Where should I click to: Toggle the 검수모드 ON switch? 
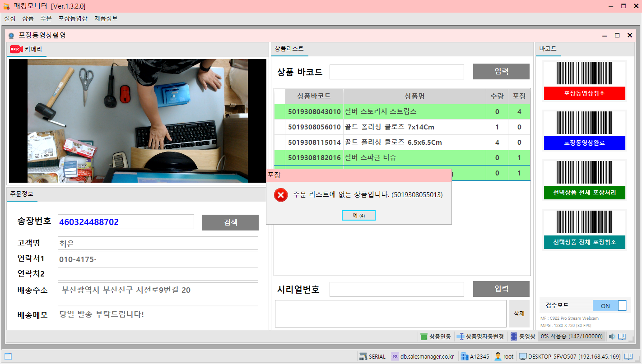609,306
